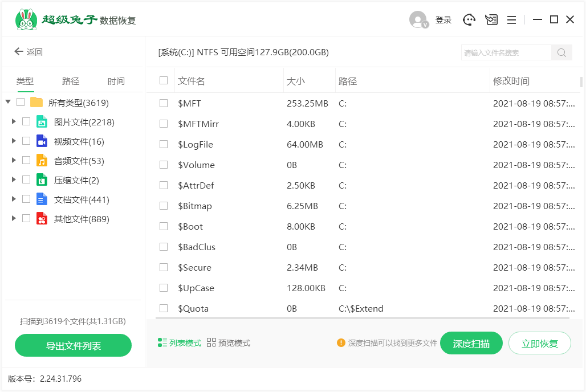
Task: Click the feedback document icon in title bar
Action: (491, 19)
